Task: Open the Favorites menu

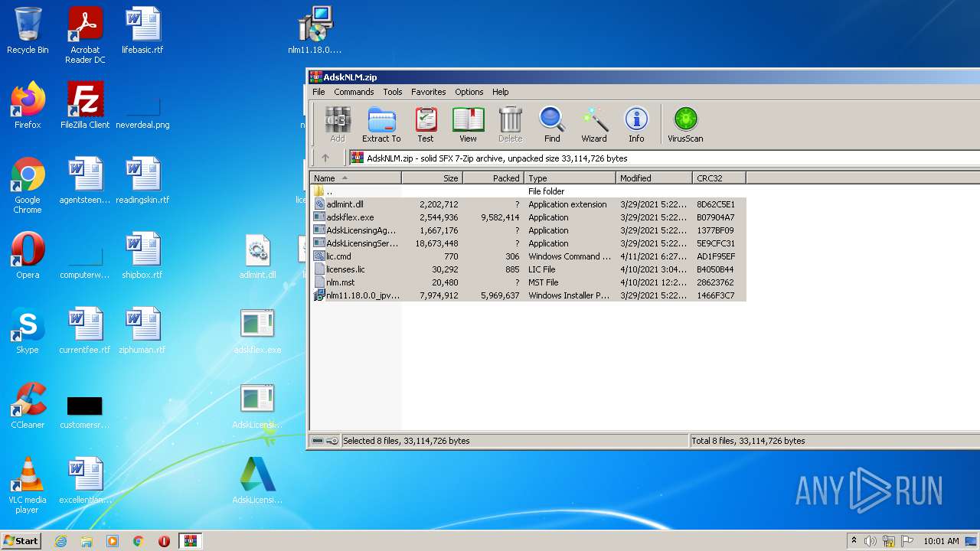Action: [429, 92]
